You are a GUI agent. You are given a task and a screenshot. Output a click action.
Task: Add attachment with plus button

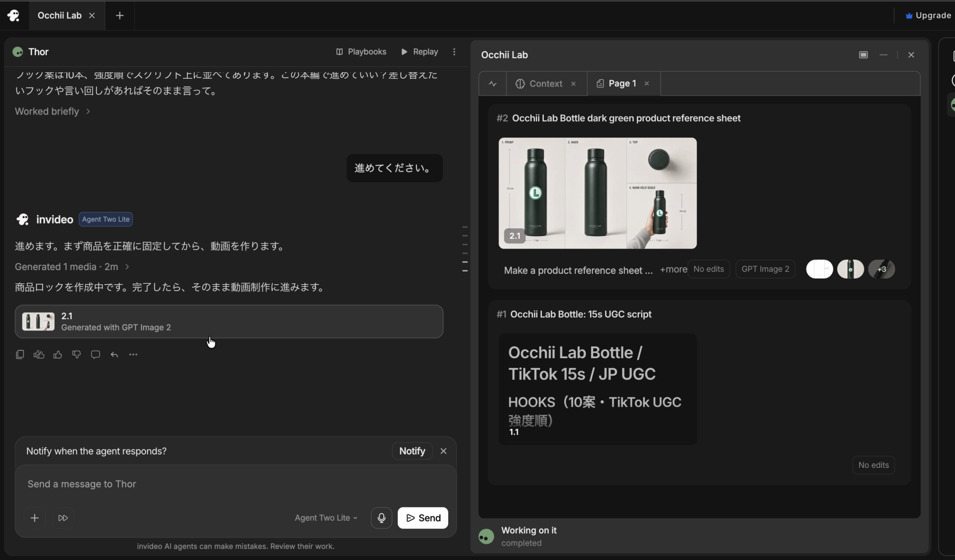(x=34, y=518)
